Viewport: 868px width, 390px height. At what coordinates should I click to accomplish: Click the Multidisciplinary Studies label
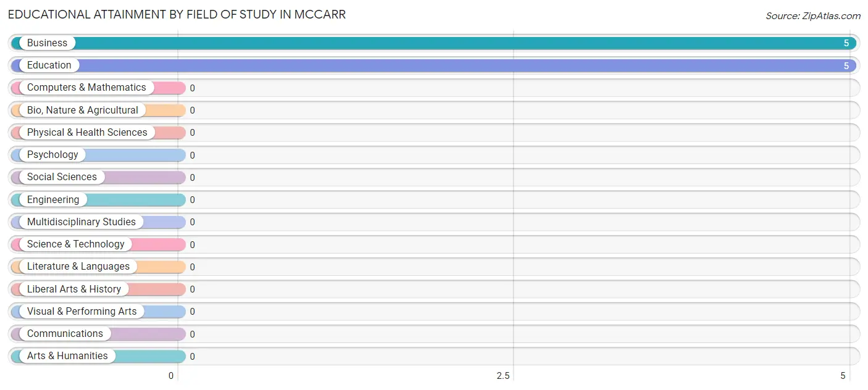click(x=81, y=222)
